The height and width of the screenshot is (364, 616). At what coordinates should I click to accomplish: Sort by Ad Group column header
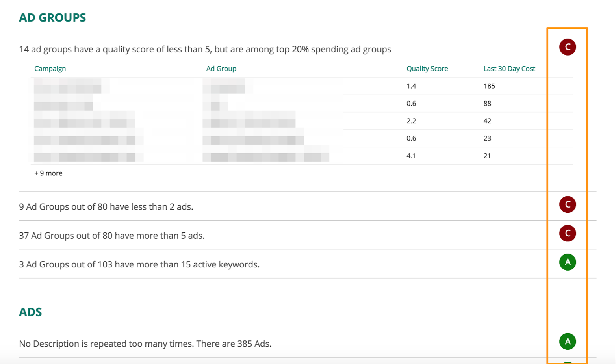221,69
